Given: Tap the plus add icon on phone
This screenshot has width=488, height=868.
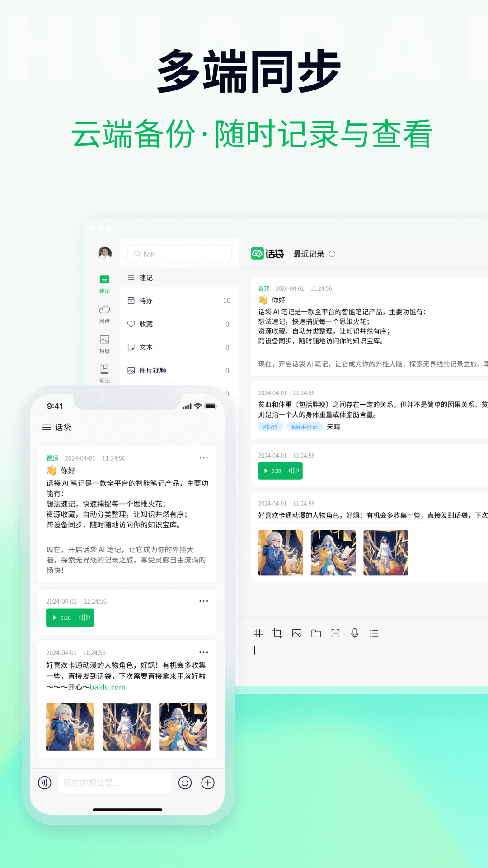Looking at the screenshot, I should coord(208,783).
